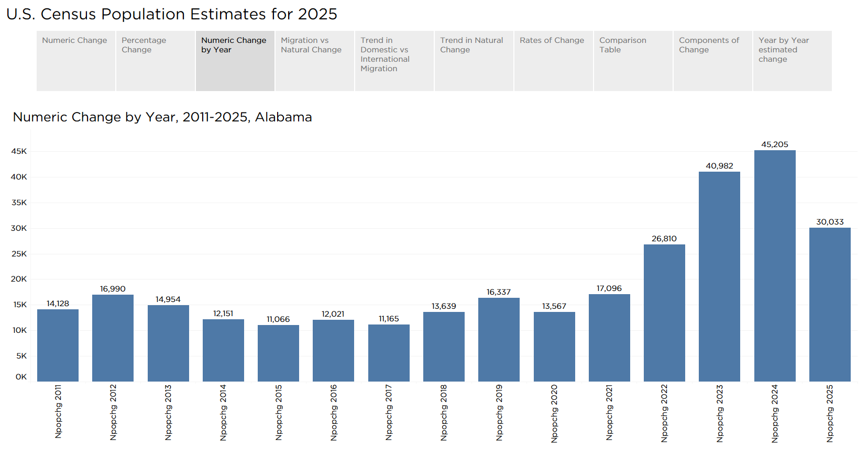This screenshot has height=459, width=868.
Task: Select the Numeric Change by Year tab
Action: 235,60
